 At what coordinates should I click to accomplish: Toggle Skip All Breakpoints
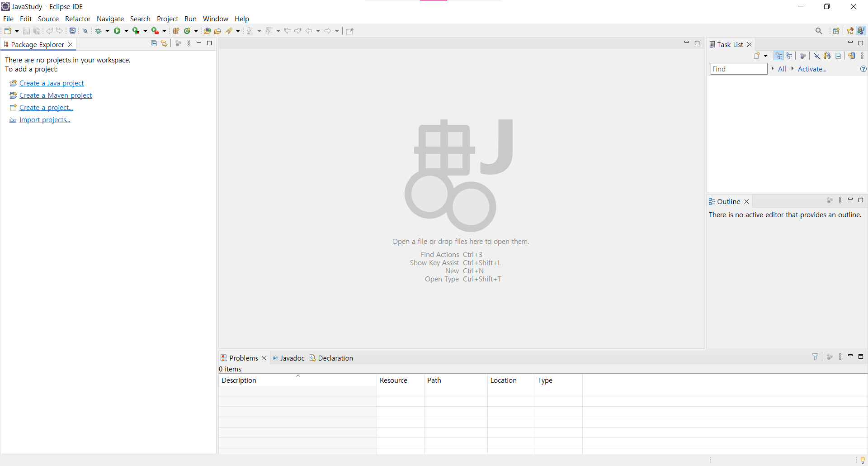[85, 31]
